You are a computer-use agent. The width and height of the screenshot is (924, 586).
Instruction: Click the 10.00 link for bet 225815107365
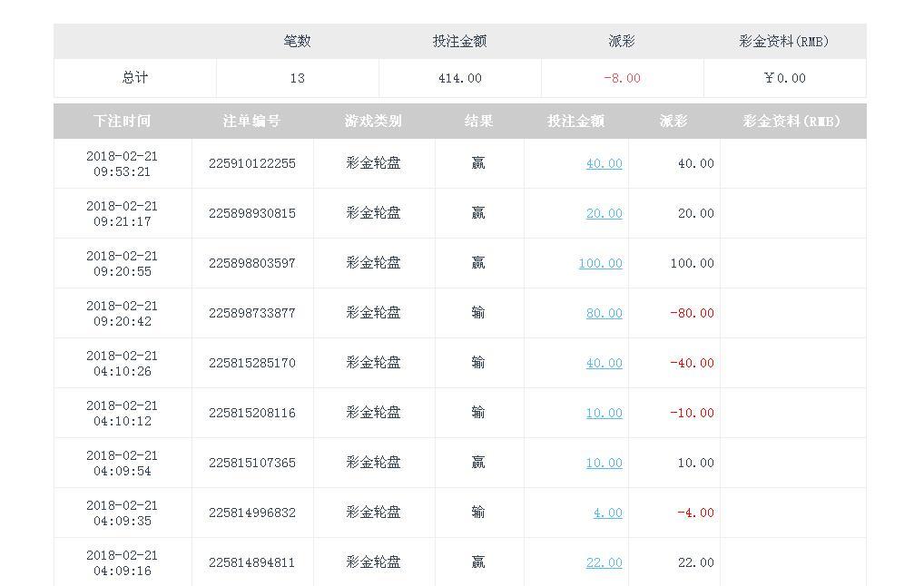click(604, 463)
